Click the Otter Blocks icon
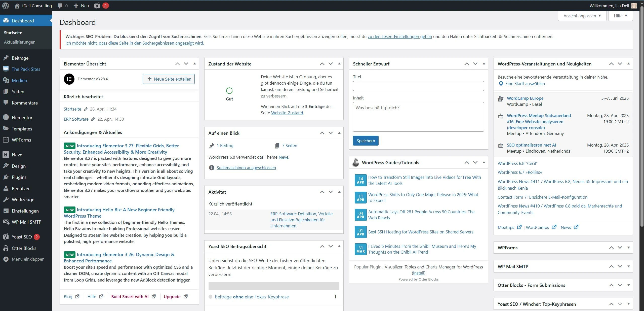The height and width of the screenshot is (311, 644). pyautogui.click(x=6, y=248)
